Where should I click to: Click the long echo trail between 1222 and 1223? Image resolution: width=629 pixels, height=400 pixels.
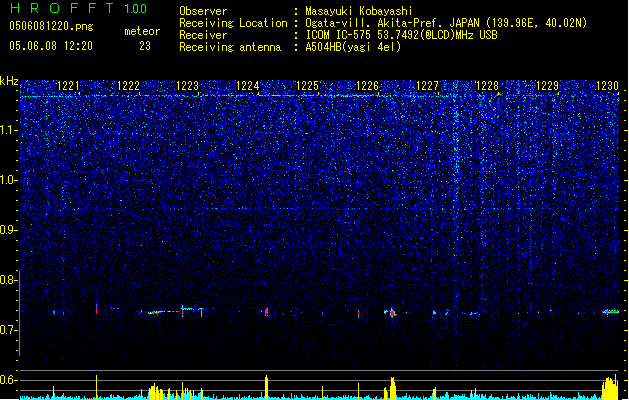click(162, 312)
